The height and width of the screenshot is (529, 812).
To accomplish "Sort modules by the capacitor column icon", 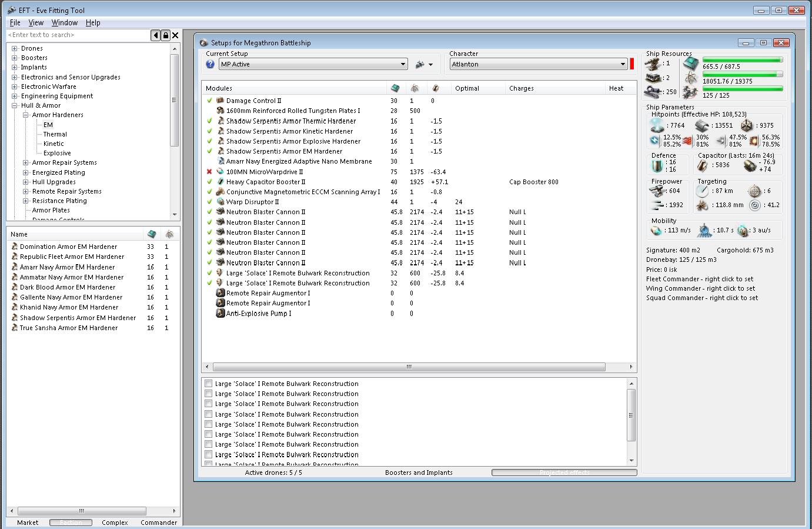I will click(x=436, y=88).
